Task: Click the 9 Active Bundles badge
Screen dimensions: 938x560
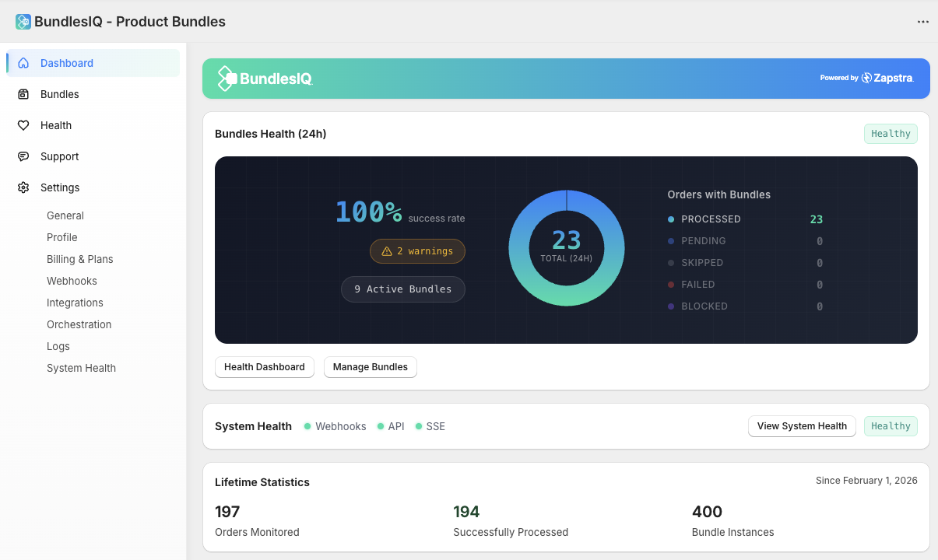Action: tap(402, 289)
